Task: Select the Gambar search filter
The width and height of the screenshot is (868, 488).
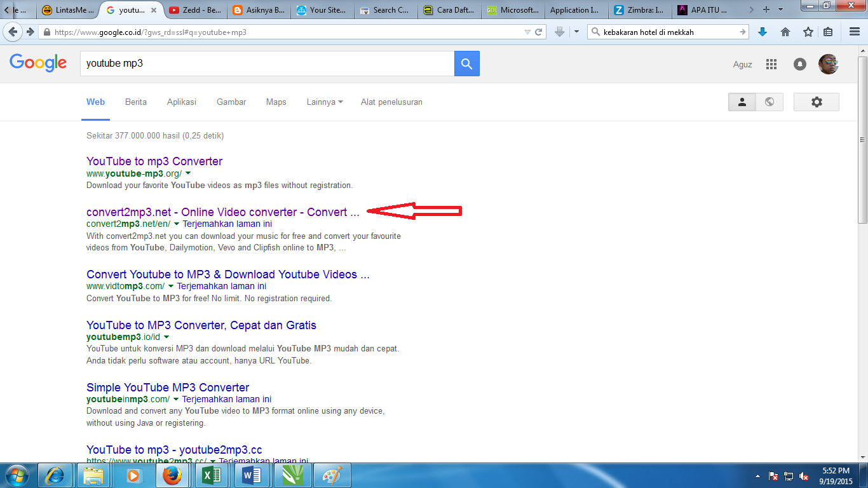Action: 231,102
